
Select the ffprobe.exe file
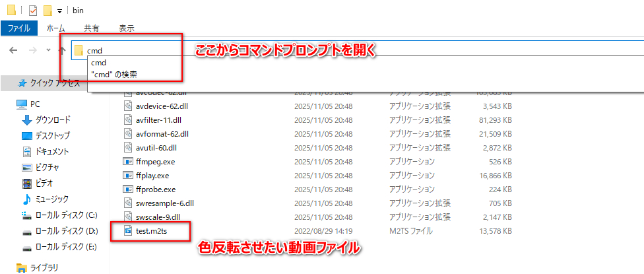click(x=156, y=189)
